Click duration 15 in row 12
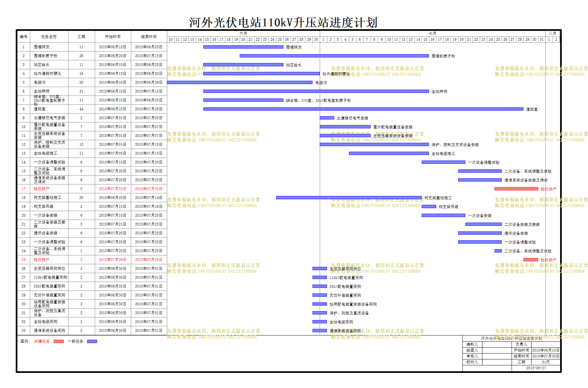 81,144
